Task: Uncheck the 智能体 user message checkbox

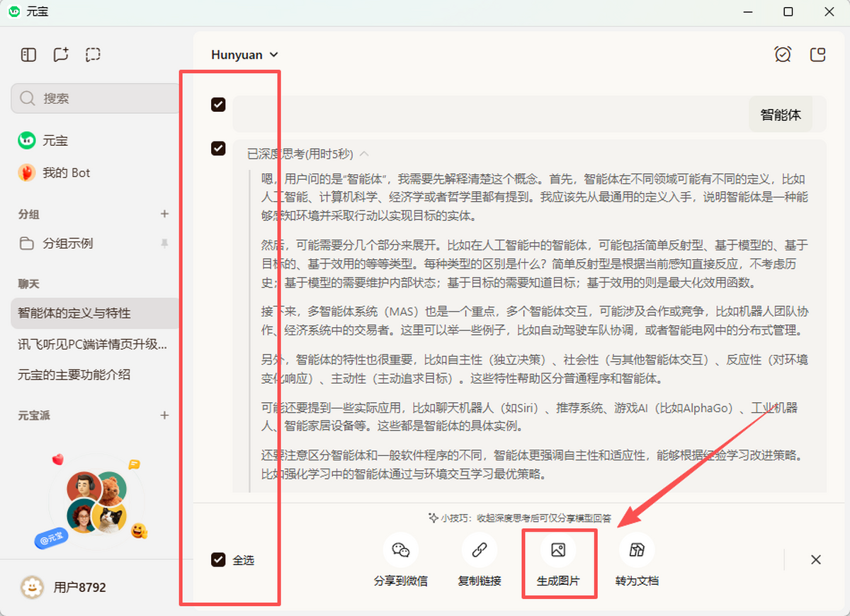Action: 218,105
